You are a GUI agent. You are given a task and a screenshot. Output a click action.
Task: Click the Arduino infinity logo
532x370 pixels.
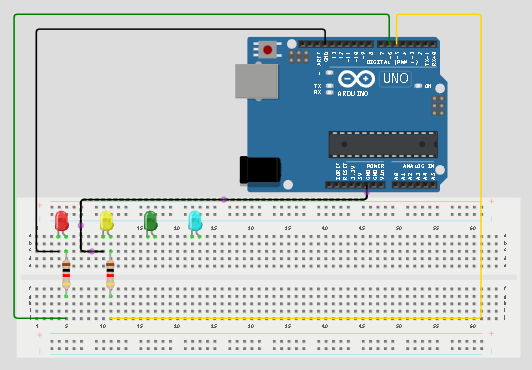pos(356,79)
